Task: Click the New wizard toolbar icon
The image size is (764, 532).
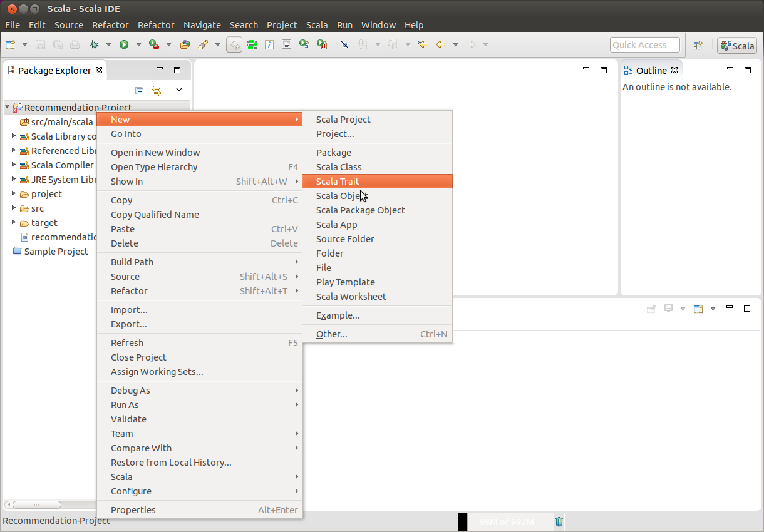Action: (10, 44)
